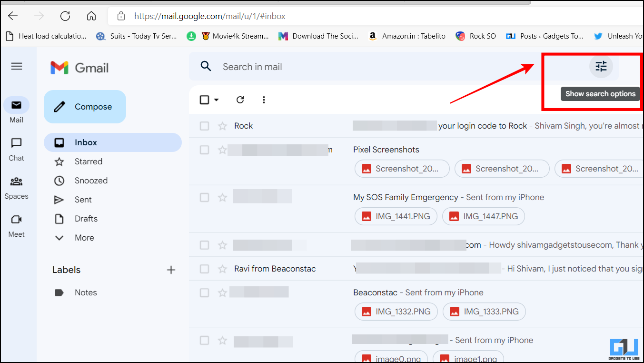The image size is (644, 363).
Task: Open the Pixel Screenshots email subject
Action: coord(386,150)
